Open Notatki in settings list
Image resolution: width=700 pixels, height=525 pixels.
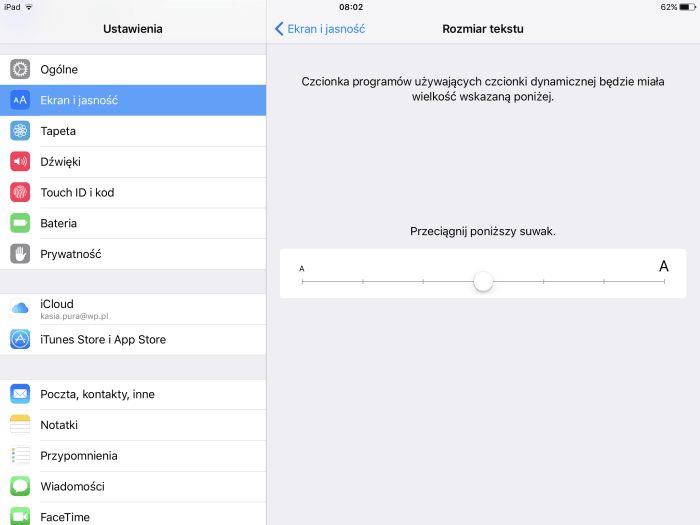(133, 425)
